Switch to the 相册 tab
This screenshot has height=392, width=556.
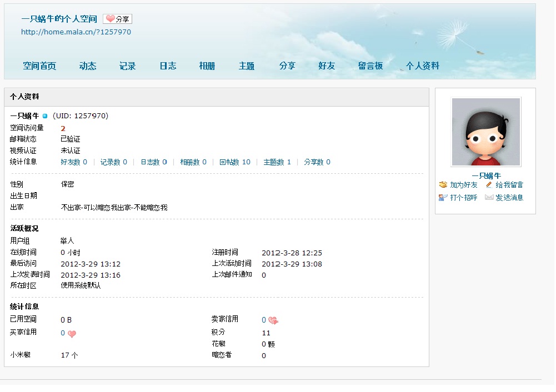tap(207, 66)
